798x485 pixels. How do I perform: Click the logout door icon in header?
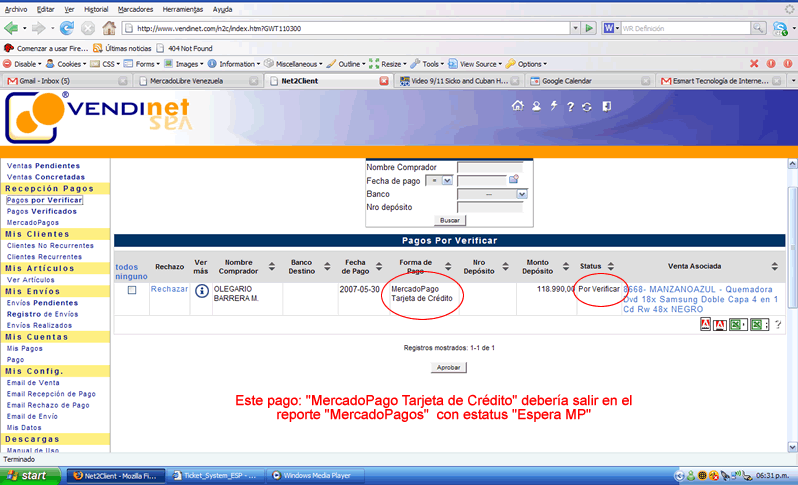606,106
